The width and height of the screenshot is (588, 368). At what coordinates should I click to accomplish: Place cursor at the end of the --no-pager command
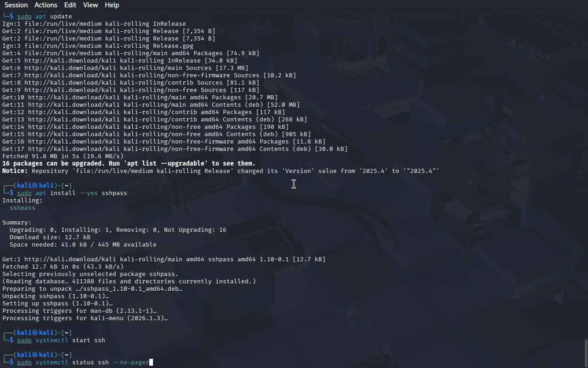[150, 362]
